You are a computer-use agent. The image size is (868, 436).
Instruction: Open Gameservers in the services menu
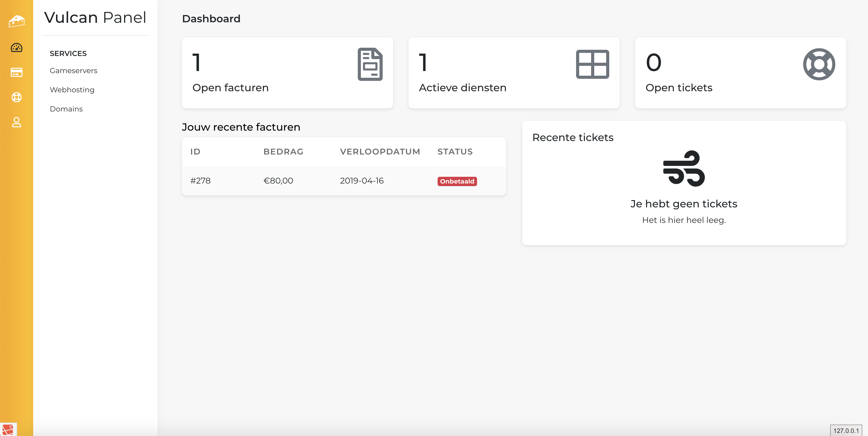pyautogui.click(x=73, y=71)
